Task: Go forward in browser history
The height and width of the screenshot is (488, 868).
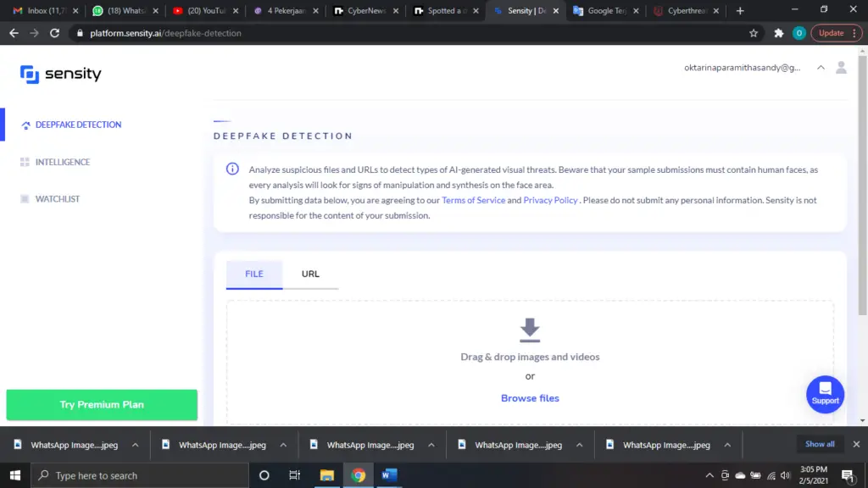Action: tap(34, 33)
